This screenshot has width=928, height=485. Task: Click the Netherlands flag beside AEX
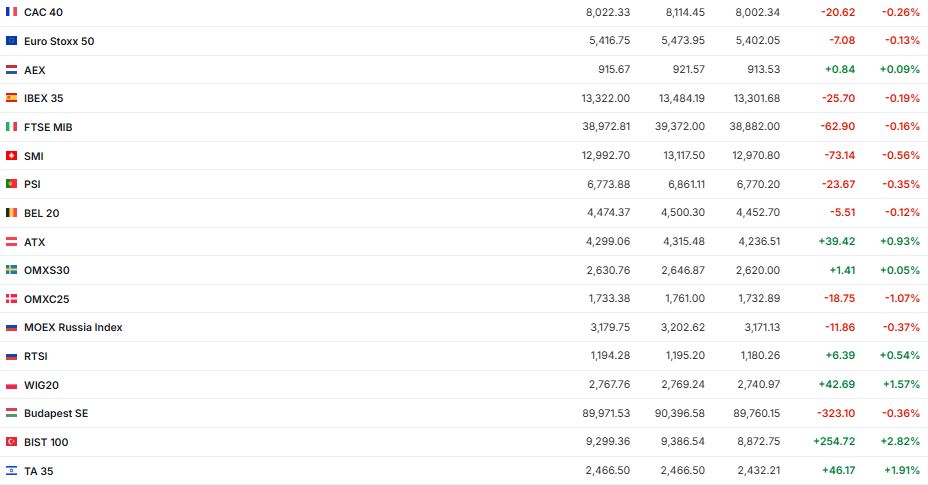(x=11, y=70)
